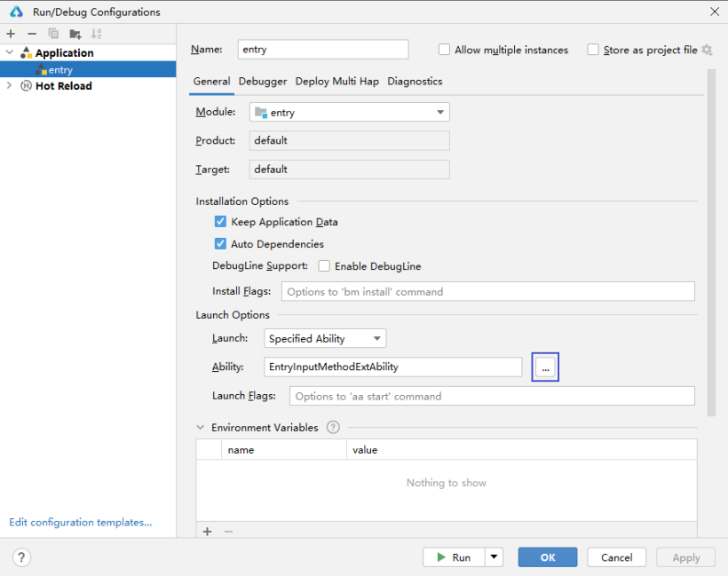
Task: Click the Remove Configuration minus icon
Action: pyautogui.click(x=32, y=34)
